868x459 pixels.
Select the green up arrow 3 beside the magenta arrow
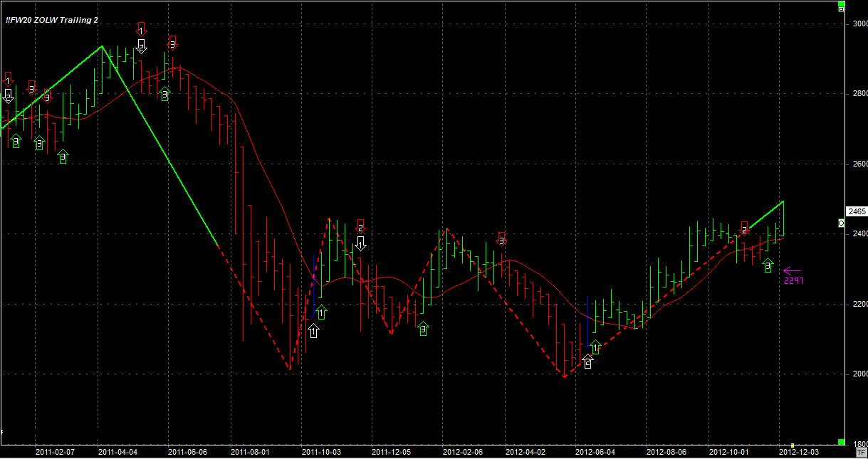click(768, 265)
